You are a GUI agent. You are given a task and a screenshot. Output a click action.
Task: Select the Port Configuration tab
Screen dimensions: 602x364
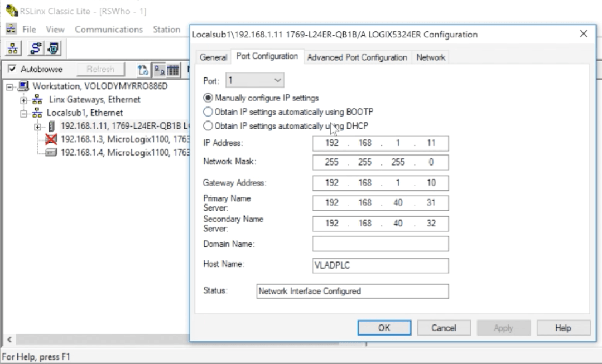[x=267, y=56]
